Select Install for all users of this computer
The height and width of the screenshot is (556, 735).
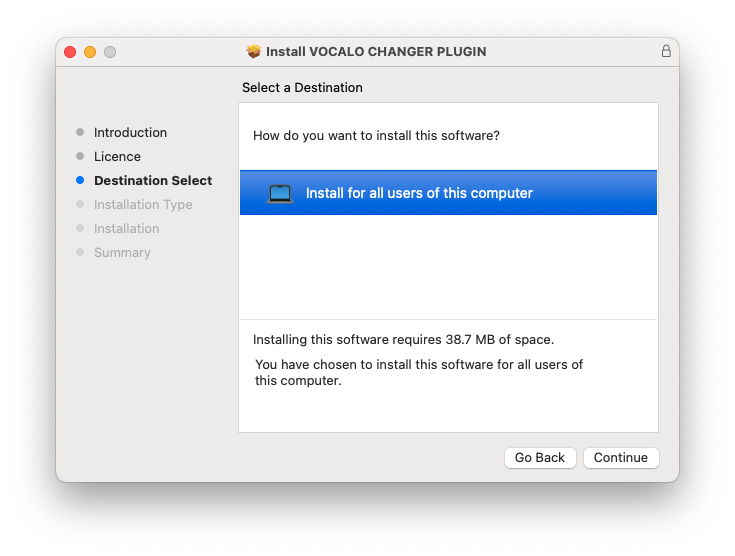tap(419, 193)
